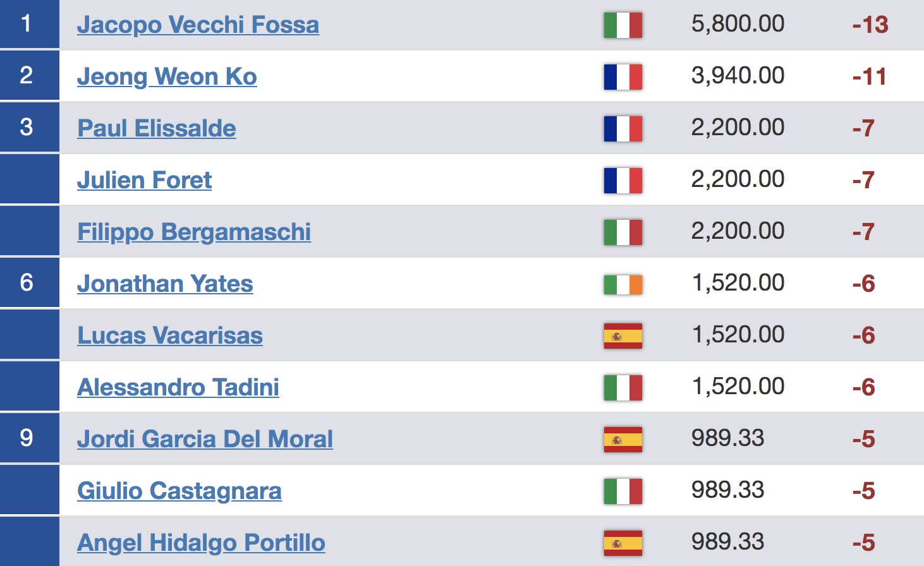Viewport: 924px width, 566px height.
Task: Follow the Paul Elissalde link
Action: (157, 129)
